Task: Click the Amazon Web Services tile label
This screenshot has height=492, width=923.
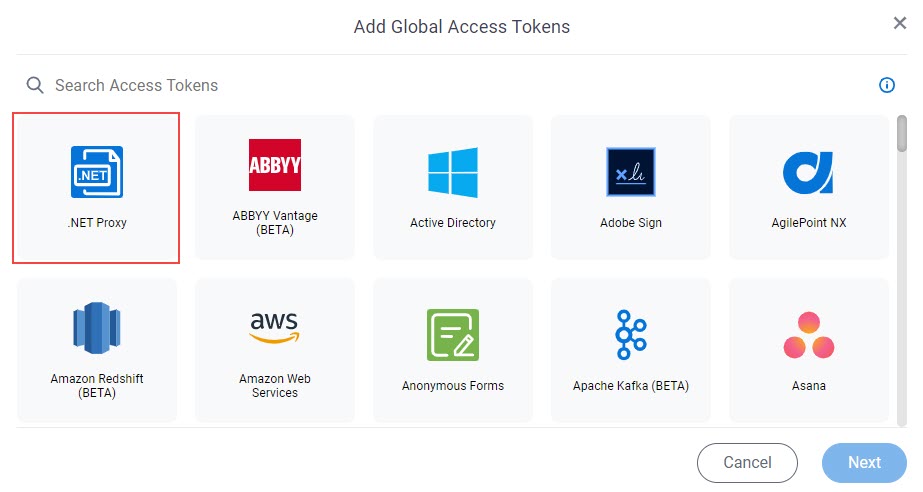Action: tap(275, 385)
